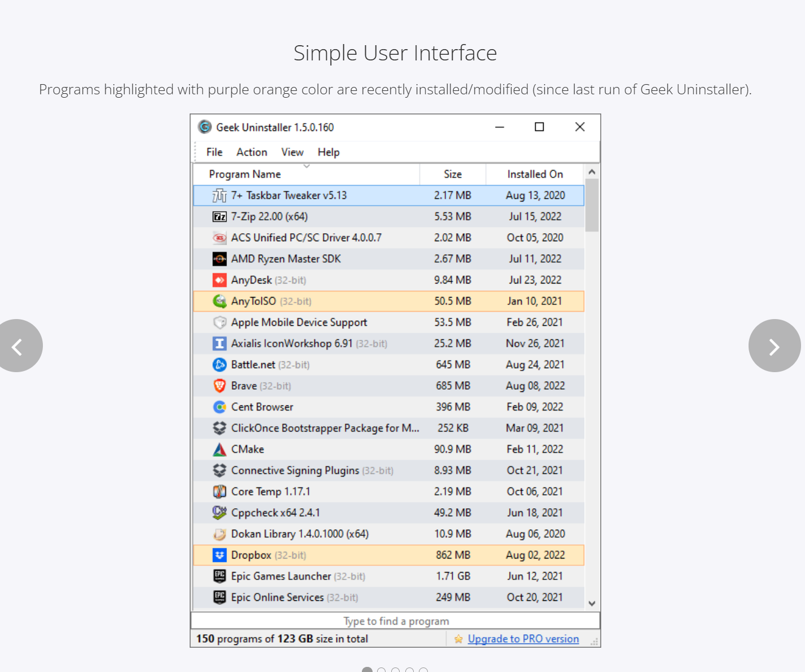Select the 7+ Taskbar Tweaker v5.13 name
Screen dimensions: 805x672
(x=289, y=195)
